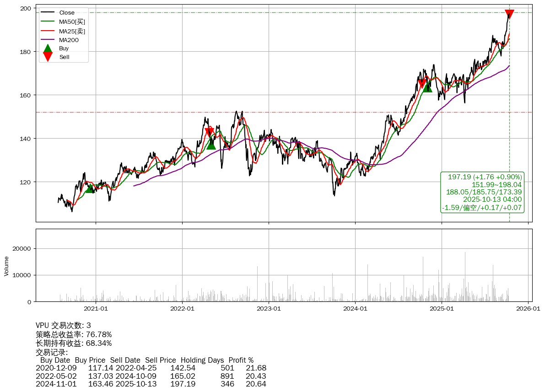Click the 2024-01 label on the time axis
The width and height of the screenshot is (545, 392).
pos(355,309)
